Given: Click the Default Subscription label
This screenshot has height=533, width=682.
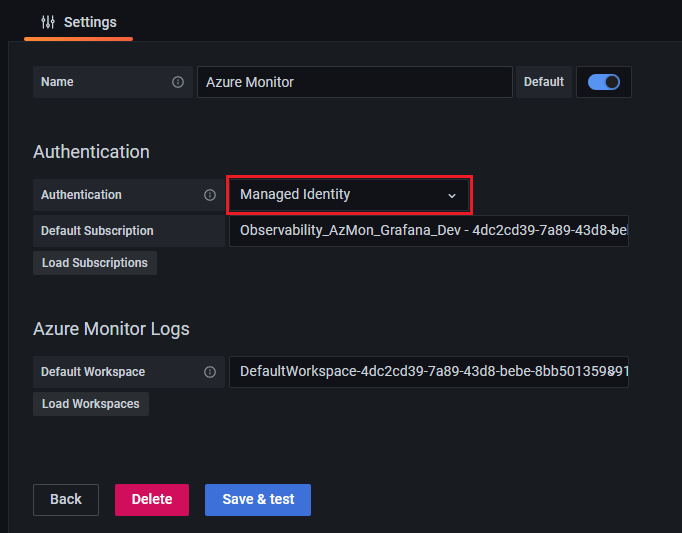Looking at the screenshot, I should click(x=97, y=231).
